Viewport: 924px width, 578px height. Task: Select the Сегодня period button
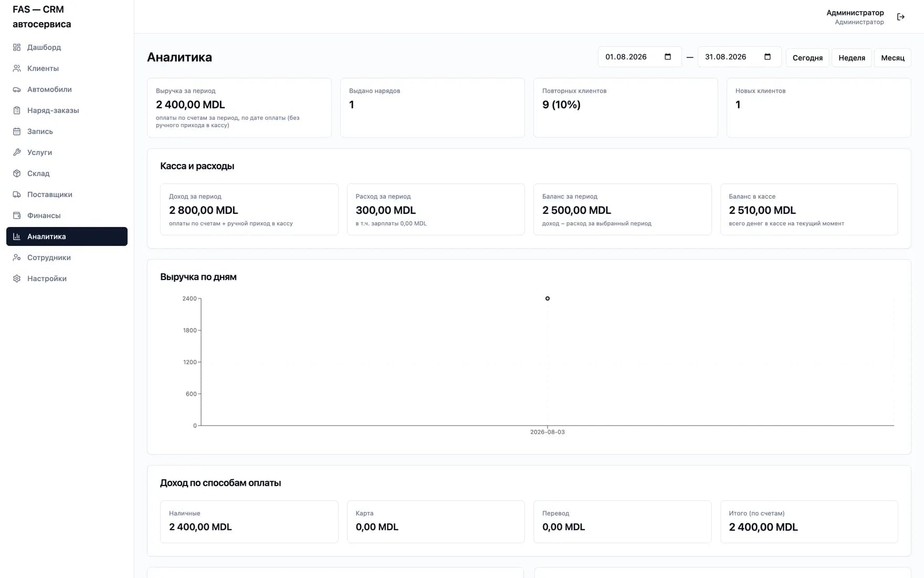(807, 58)
